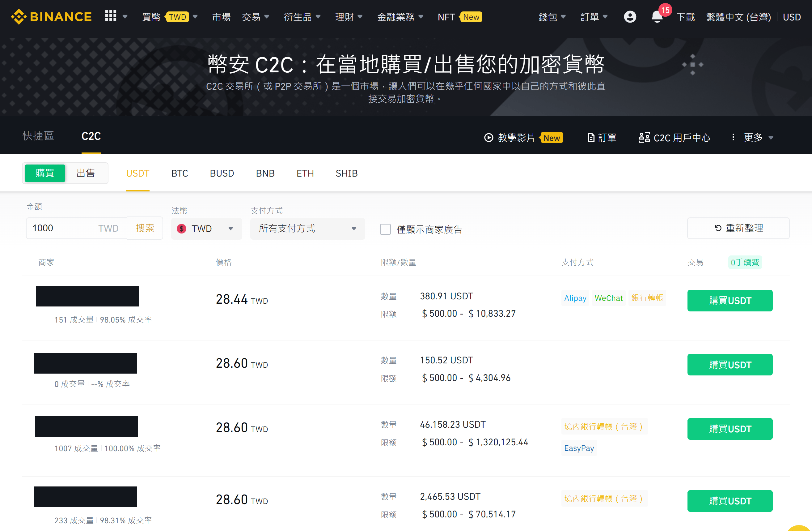
Task: Click the price 28.44 TWD text
Action: pos(242,299)
